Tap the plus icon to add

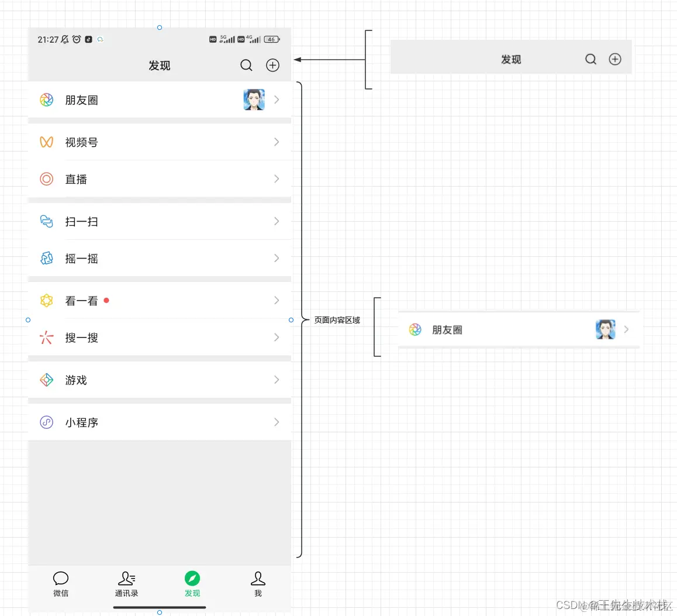pyautogui.click(x=272, y=65)
